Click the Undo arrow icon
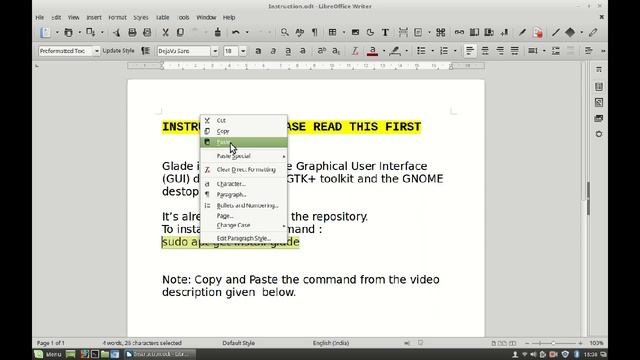 click(x=236, y=32)
